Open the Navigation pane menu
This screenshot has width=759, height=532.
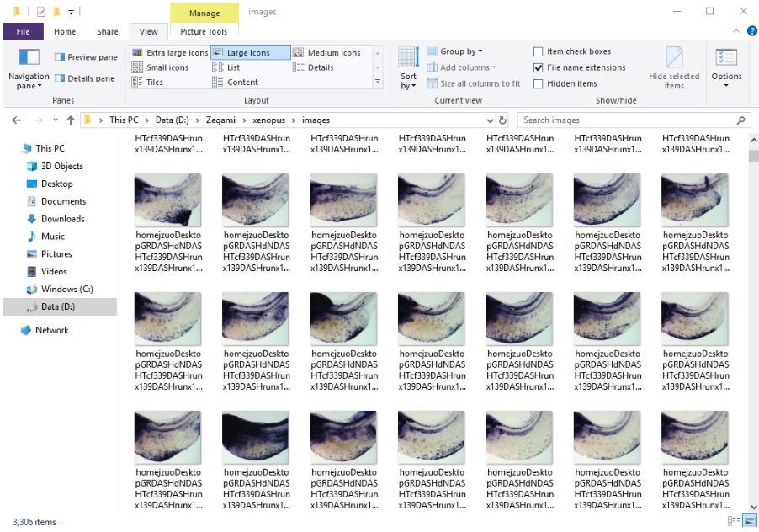coord(29,68)
